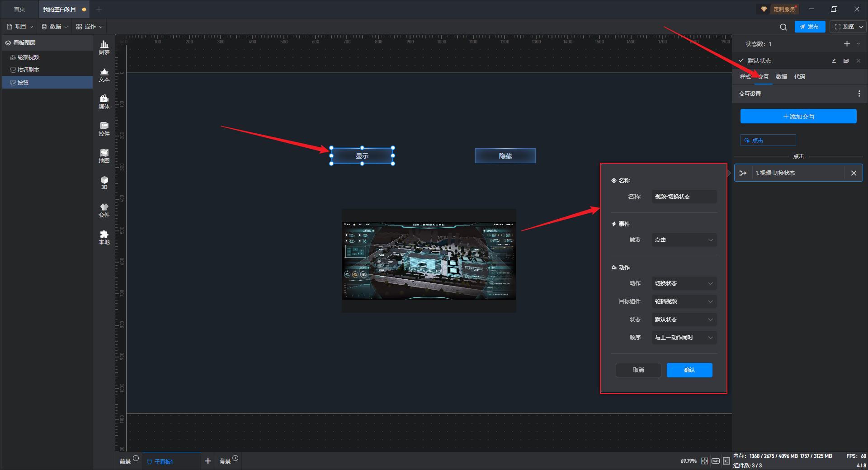This screenshot has width=868, height=470.
Task: Expand the 预览 preview dropdown arrow
Action: pos(861,27)
